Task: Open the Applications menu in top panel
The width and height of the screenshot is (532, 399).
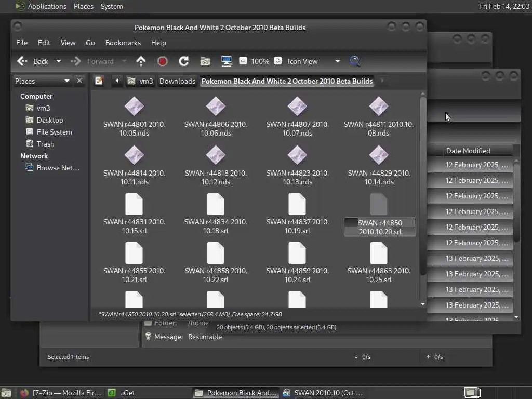Action: point(42,6)
